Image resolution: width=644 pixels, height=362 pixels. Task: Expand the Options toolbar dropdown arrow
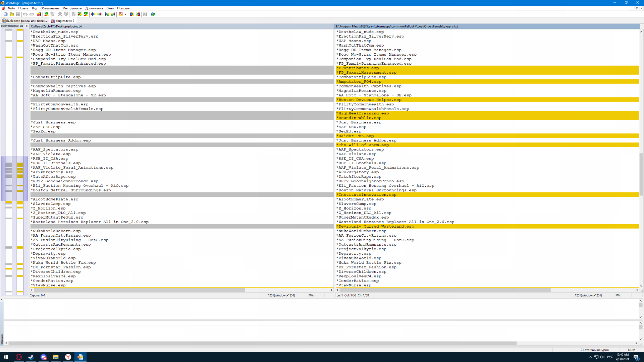[125, 14]
